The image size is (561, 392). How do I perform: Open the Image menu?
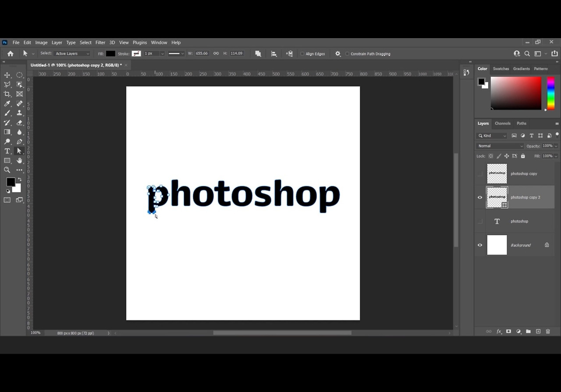coord(41,43)
